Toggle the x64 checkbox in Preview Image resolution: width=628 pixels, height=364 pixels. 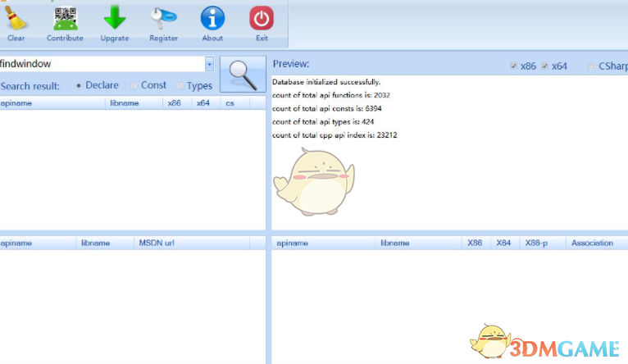click(x=544, y=66)
